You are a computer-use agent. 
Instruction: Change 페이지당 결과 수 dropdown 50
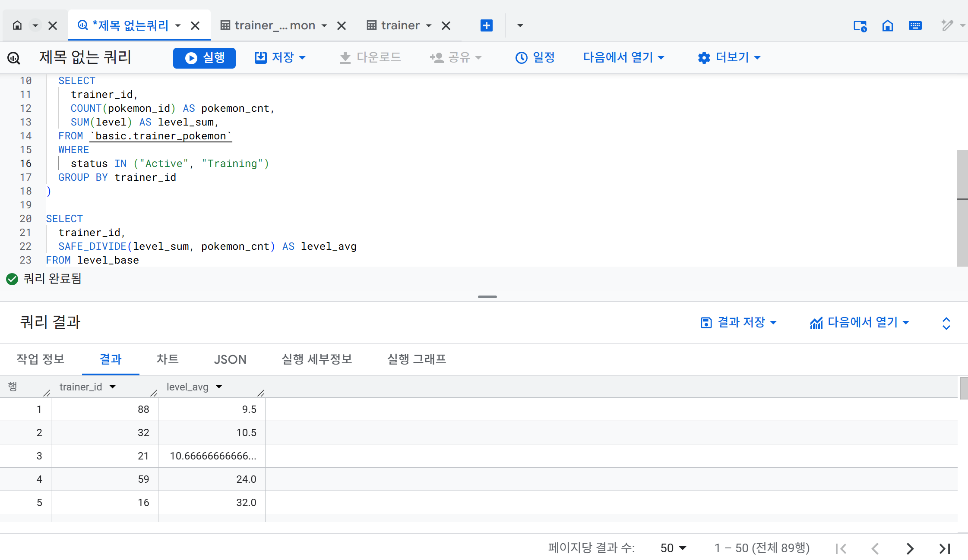click(673, 548)
